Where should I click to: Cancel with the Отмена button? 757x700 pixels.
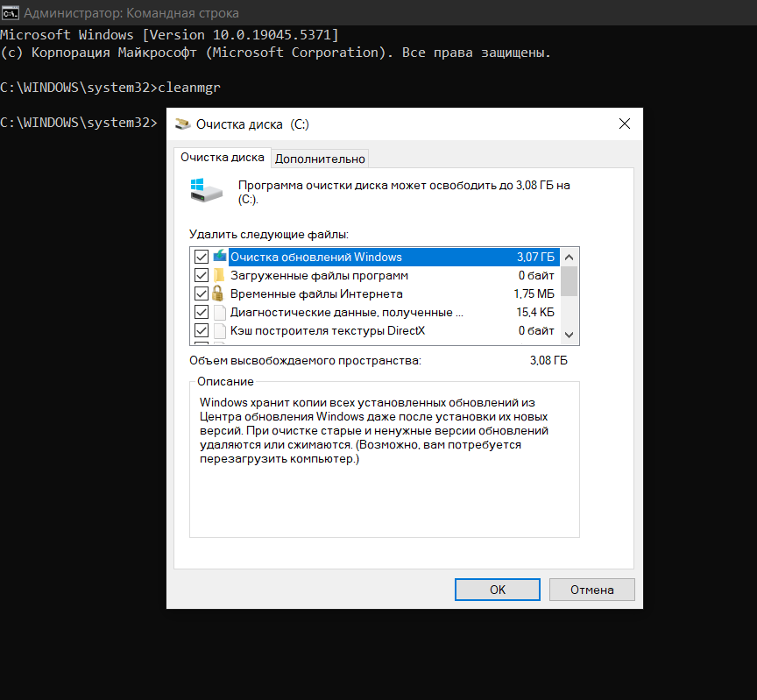coord(592,590)
